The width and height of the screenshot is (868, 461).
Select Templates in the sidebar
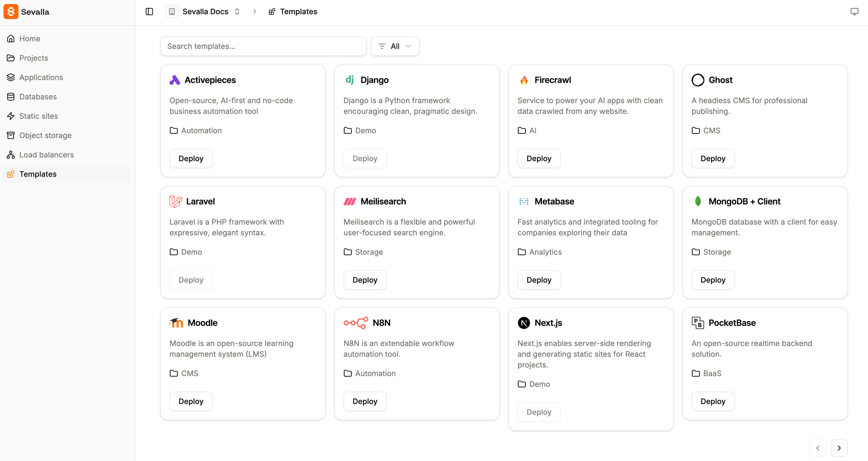coord(66,174)
